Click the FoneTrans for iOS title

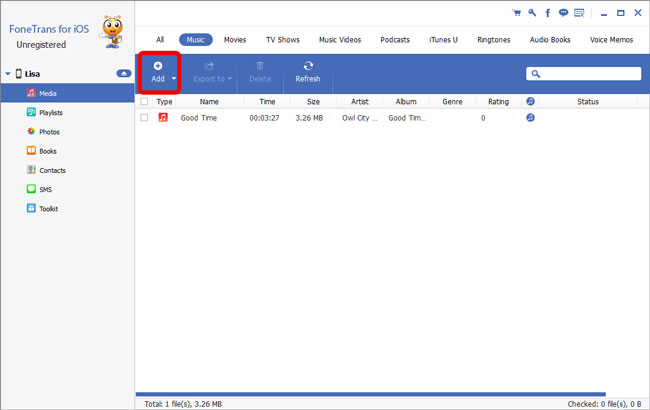pos(49,29)
